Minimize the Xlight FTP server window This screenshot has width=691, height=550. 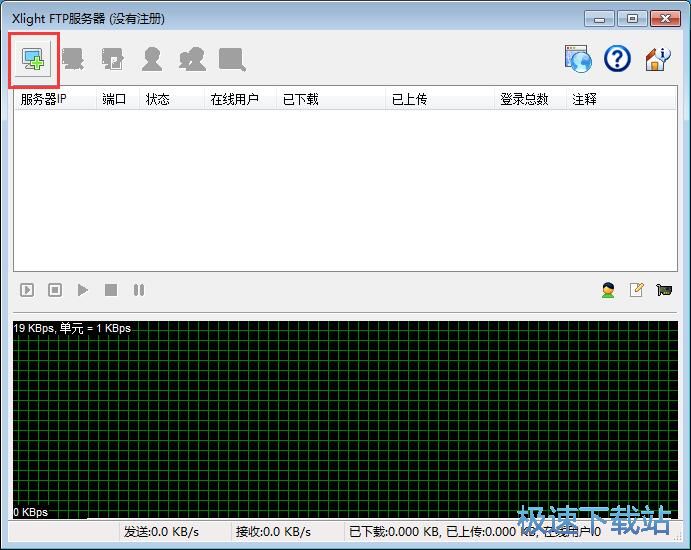pyautogui.click(x=599, y=19)
